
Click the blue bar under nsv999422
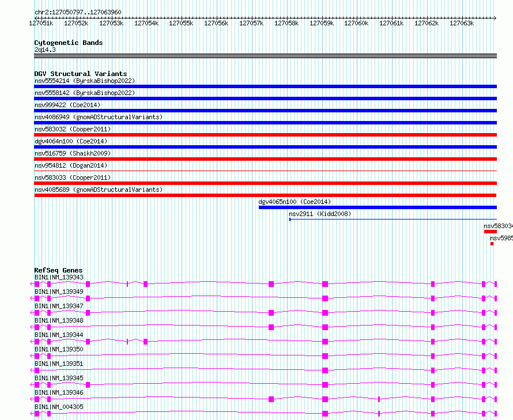pos(265,111)
